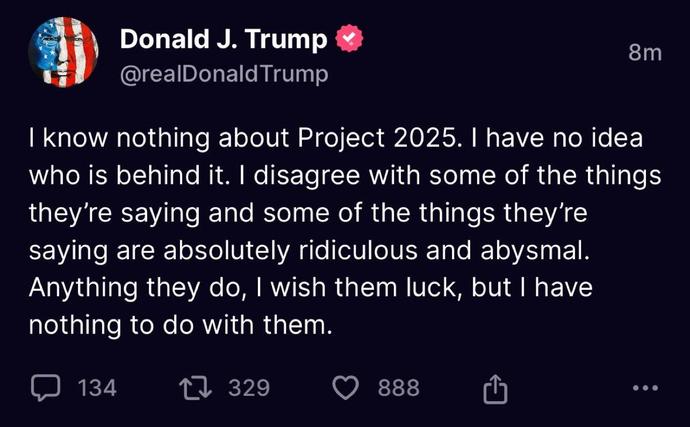Image resolution: width=690 pixels, height=427 pixels.
Task: Open the flag-painted profile avatar
Action: point(63,52)
